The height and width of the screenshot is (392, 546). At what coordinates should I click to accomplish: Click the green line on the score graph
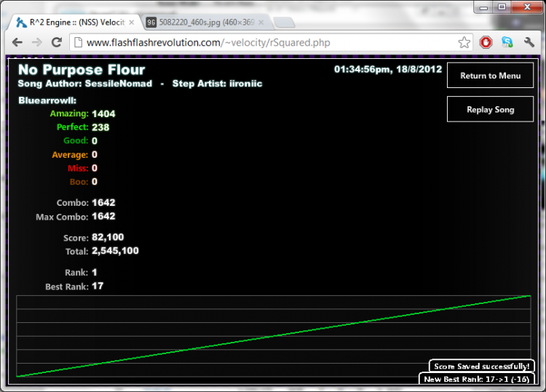273,336
